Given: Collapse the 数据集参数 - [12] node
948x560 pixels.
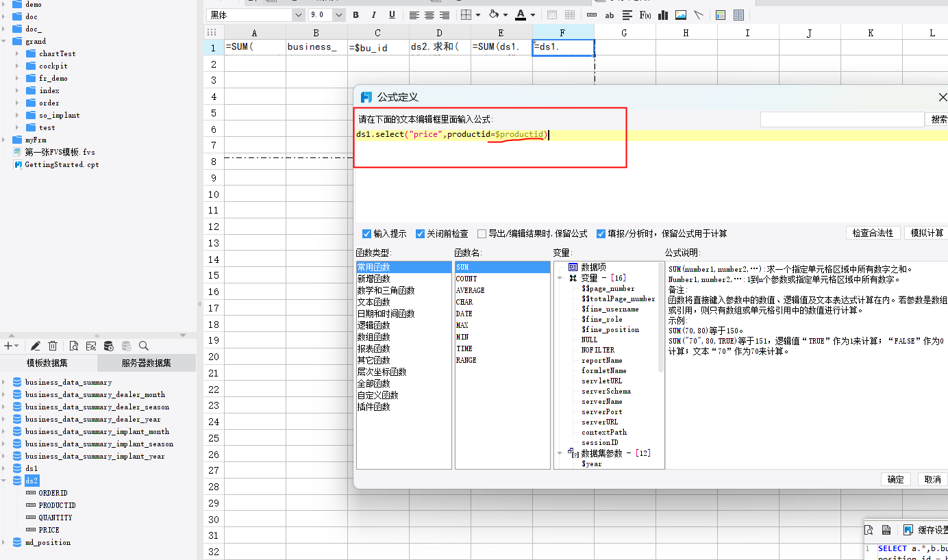Looking at the screenshot, I should point(560,453).
